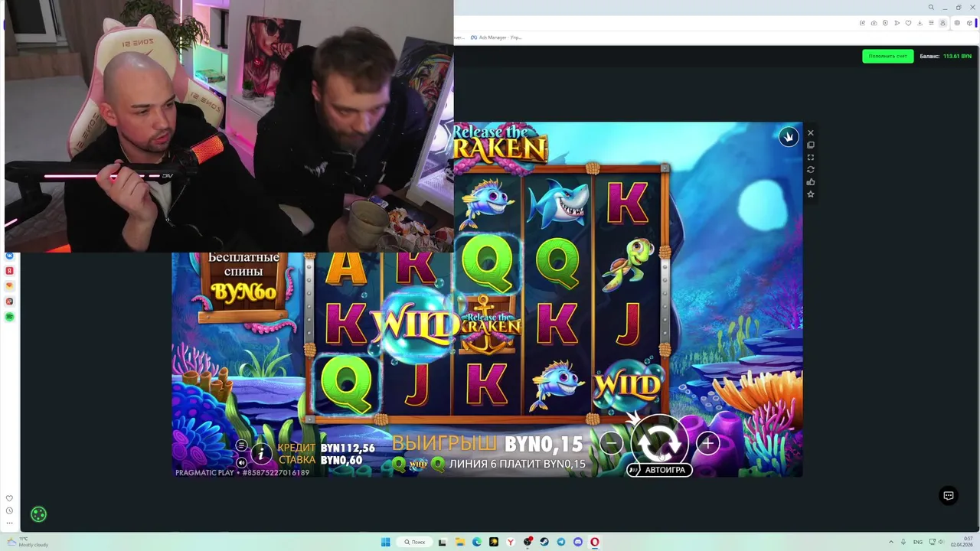The height and width of the screenshot is (551, 980).
Task: Open the browser easy setup menu icon
Action: [x=931, y=23]
